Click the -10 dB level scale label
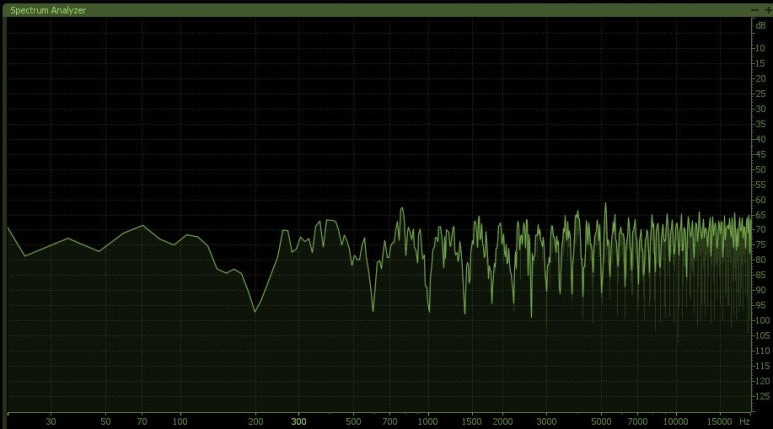 pos(760,48)
